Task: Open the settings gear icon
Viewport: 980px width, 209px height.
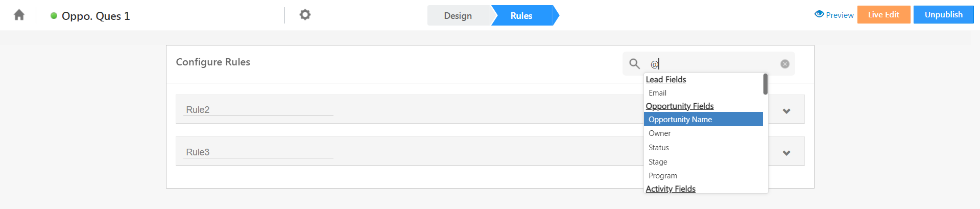Action: click(x=305, y=15)
